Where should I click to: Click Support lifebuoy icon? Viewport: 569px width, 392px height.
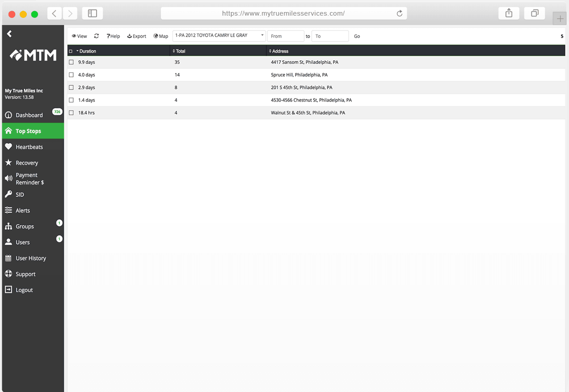coord(8,274)
